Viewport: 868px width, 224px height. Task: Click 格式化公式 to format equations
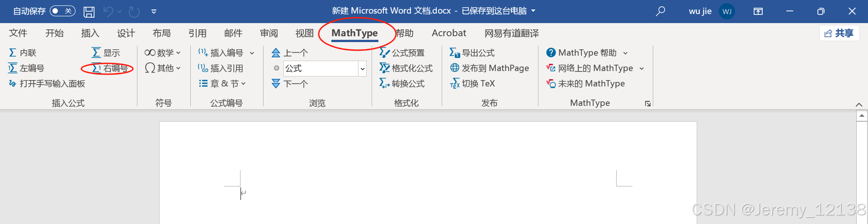(x=406, y=68)
